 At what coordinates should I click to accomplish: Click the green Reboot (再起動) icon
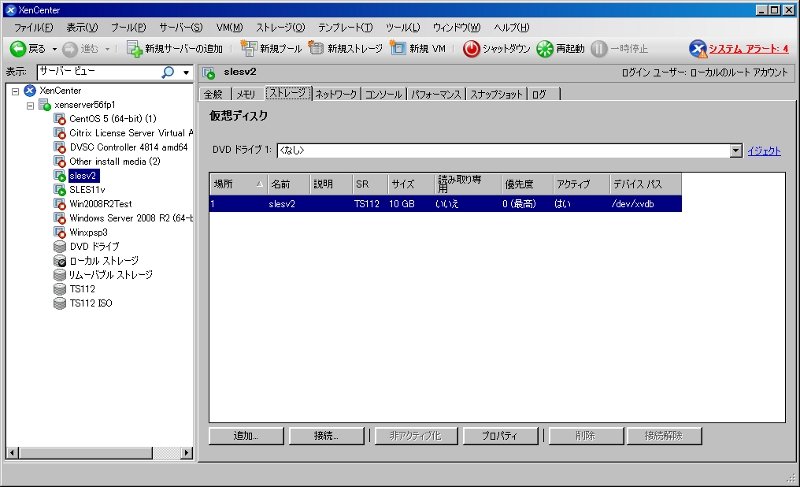(545, 49)
